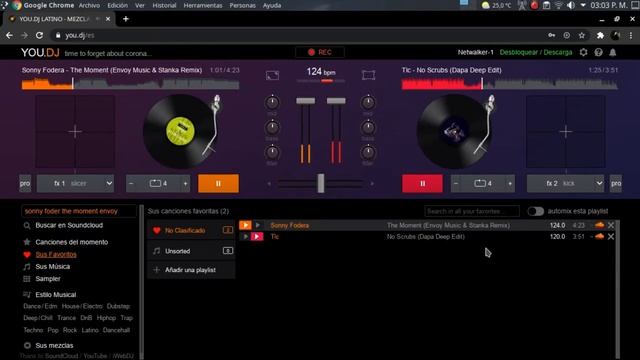Choose House / Electro music style

pos(82,306)
